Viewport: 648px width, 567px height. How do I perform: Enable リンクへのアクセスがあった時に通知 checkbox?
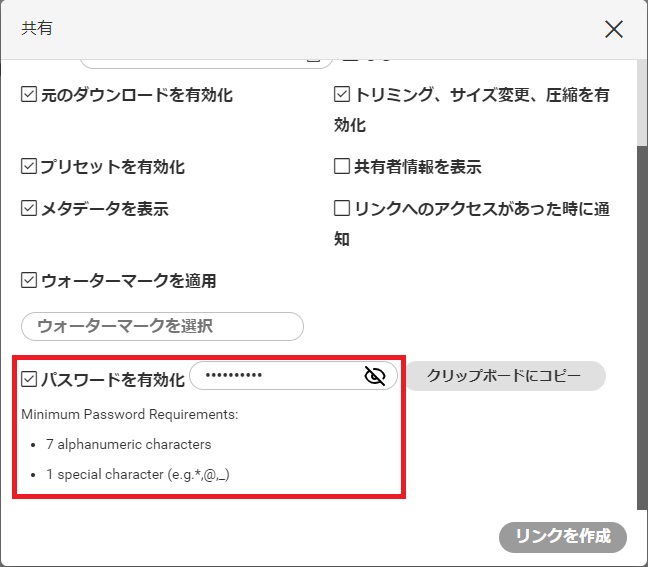pos(342,209)
